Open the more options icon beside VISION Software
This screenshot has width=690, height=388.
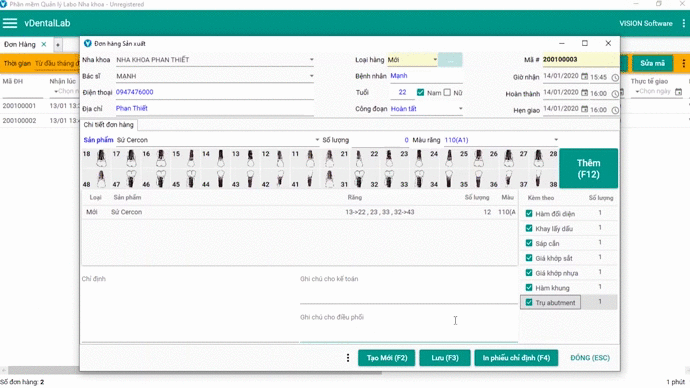[x=683, y=23]
